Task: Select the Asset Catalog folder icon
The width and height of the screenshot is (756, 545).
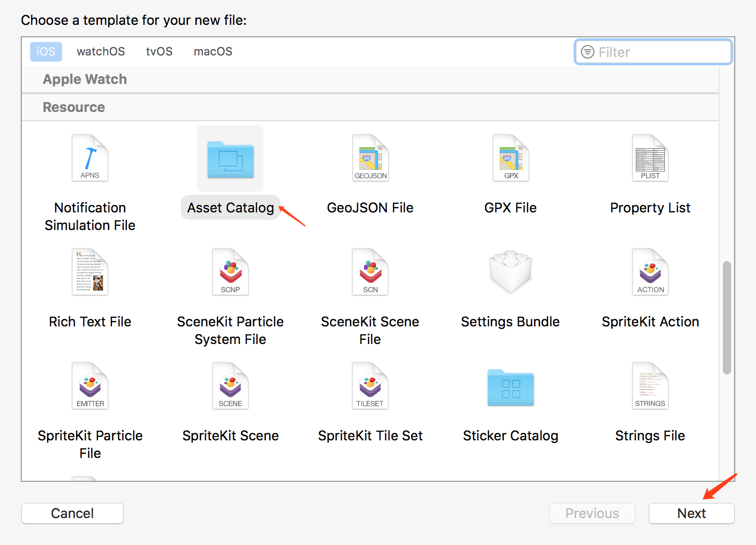Action: coord(230,159)
